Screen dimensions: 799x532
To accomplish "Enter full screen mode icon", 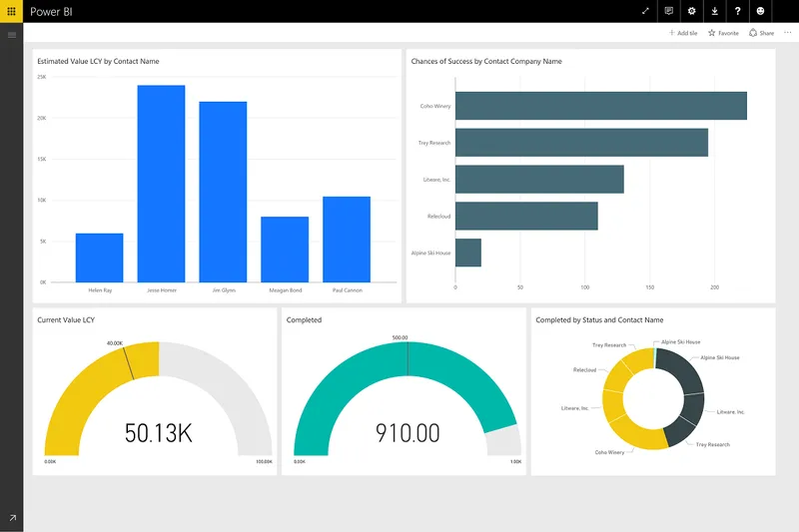I will pos(645,11).
